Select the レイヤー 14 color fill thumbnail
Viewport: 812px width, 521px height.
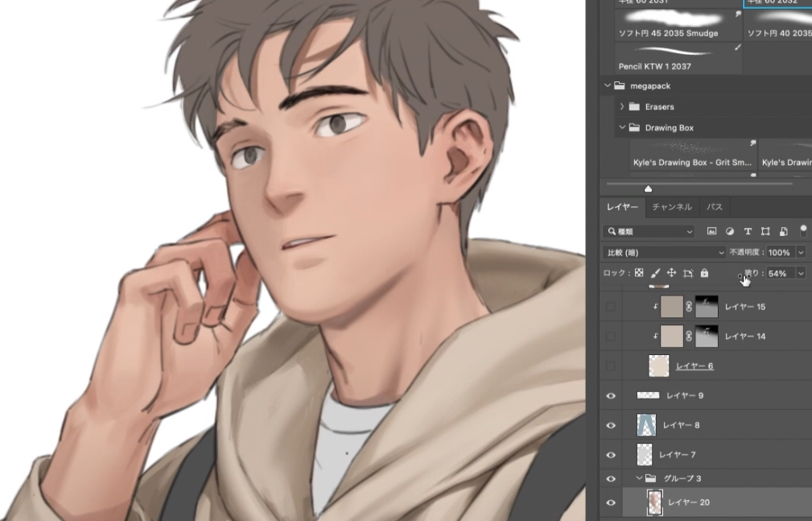point(672,336)
